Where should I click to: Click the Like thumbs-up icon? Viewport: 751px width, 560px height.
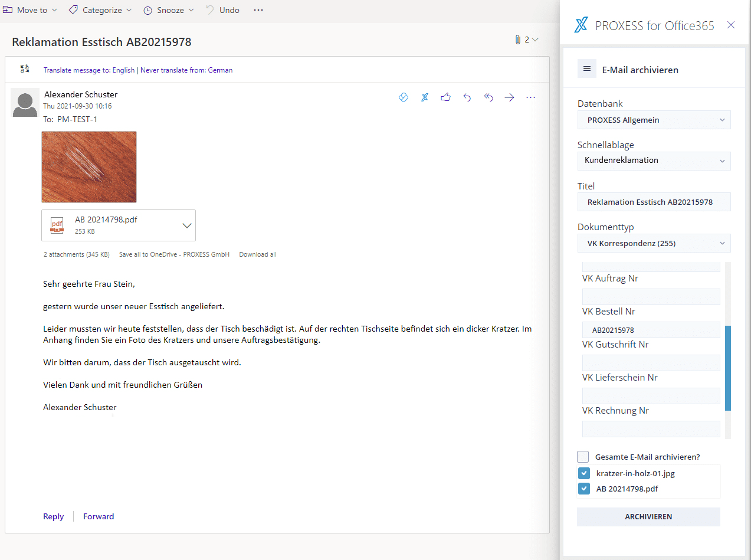(446, 97)
